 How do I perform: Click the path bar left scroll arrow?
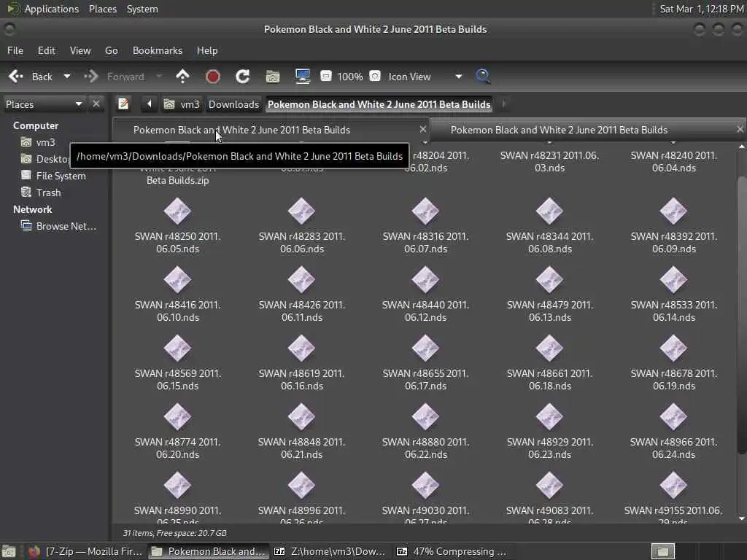(x=149, y=104)
